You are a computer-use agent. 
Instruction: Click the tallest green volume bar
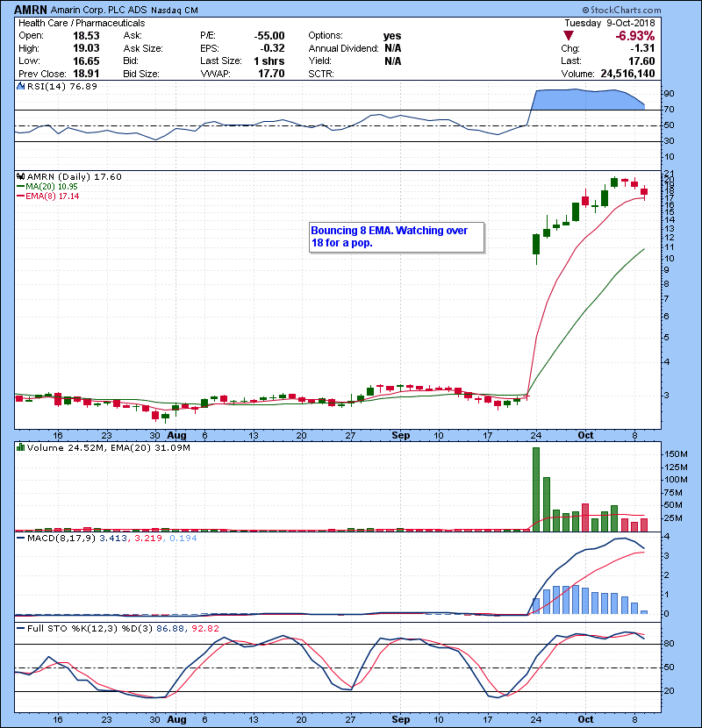(535, 489)
